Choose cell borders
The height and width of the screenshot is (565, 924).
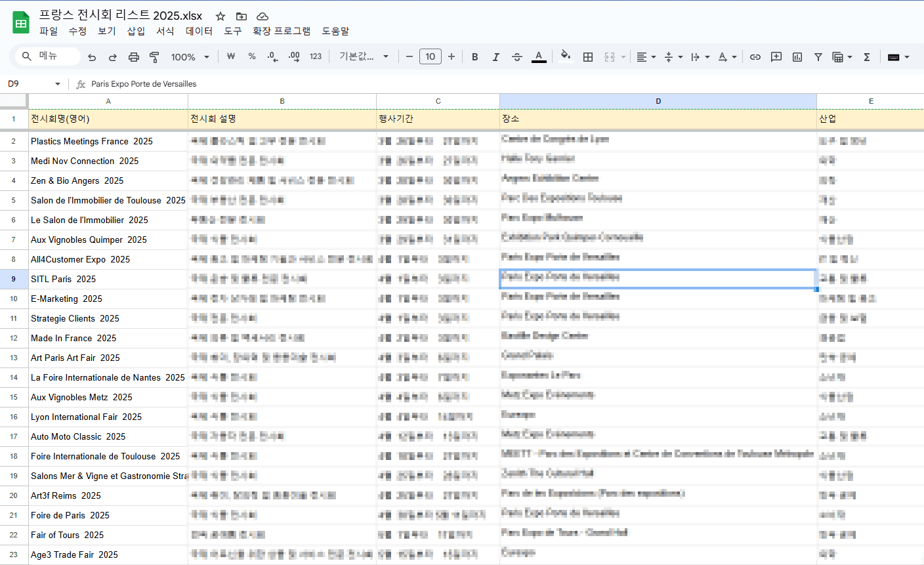[x=588, y=57]
